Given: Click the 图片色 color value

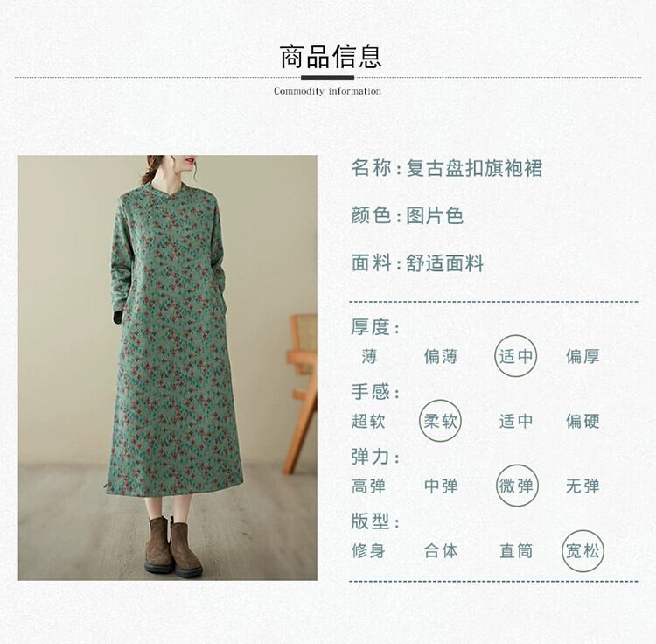Looking at the screenshot, I should click(435, 215).
